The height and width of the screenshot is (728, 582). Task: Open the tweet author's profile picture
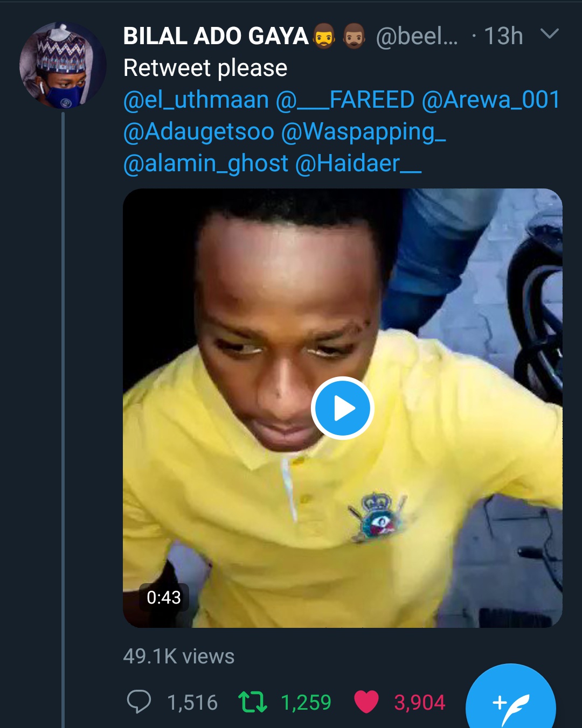click(x=63, y=66)
